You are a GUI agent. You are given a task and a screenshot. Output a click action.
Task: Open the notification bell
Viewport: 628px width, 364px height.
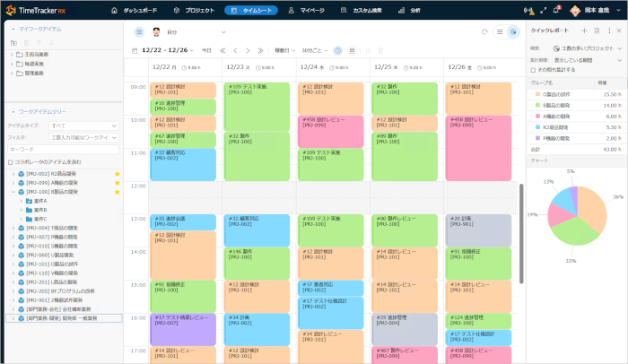pos(556,11)
